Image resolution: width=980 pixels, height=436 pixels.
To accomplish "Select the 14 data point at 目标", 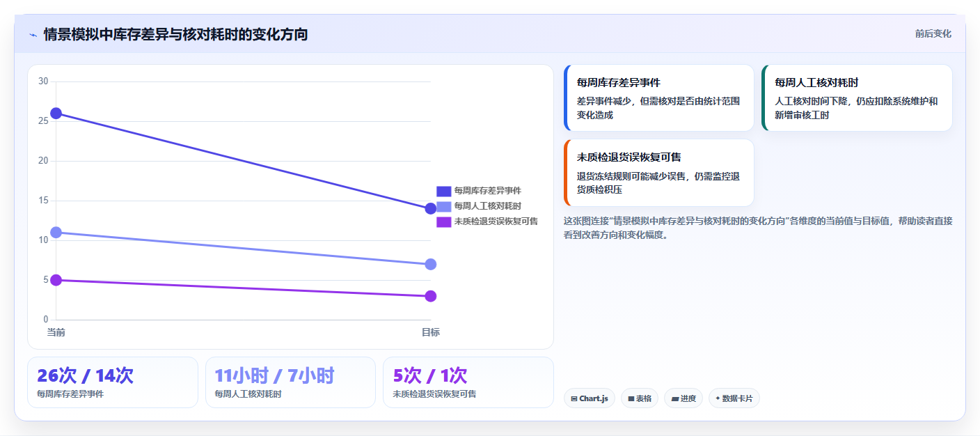I will tap(430, 208).
